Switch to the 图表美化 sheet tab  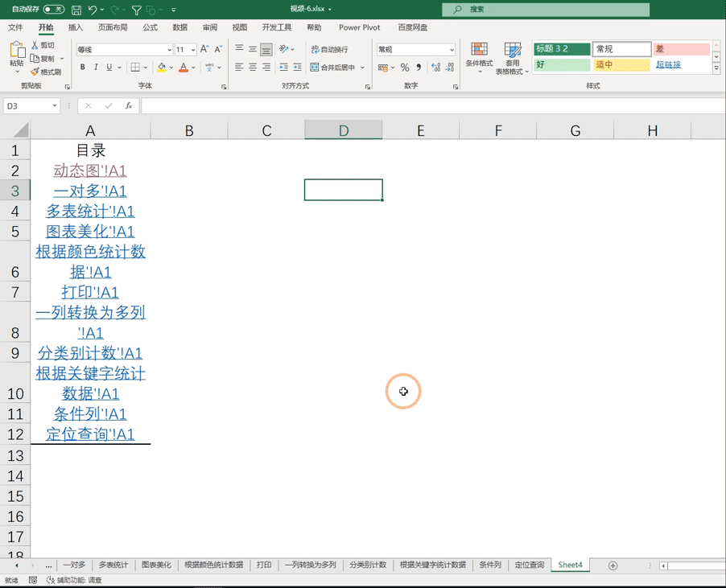156,565
